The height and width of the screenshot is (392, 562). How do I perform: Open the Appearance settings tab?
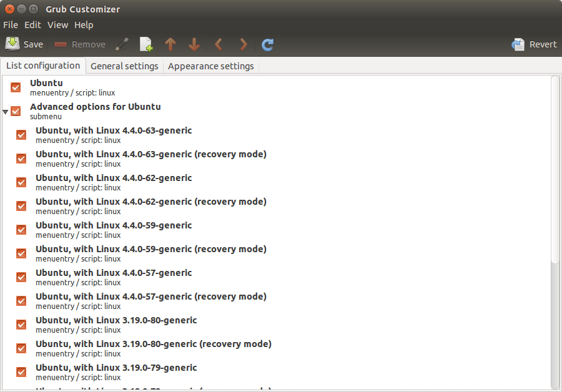coord(210,66)
